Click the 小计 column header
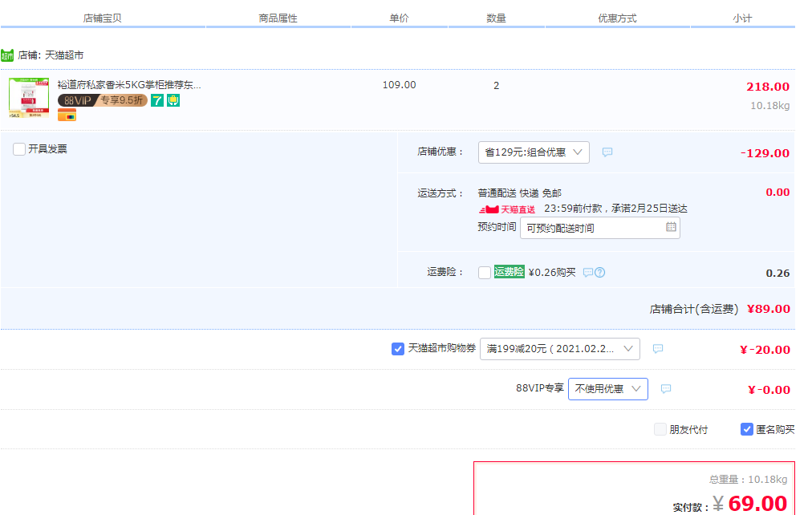 (742, 18)
